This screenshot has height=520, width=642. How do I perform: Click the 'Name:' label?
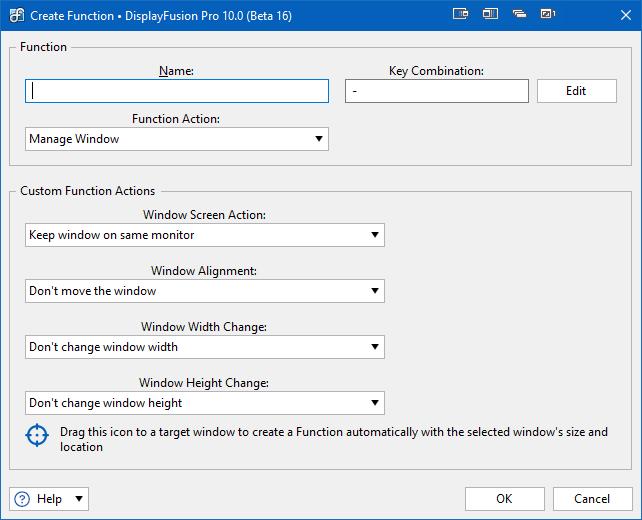[x=176, y=71]
